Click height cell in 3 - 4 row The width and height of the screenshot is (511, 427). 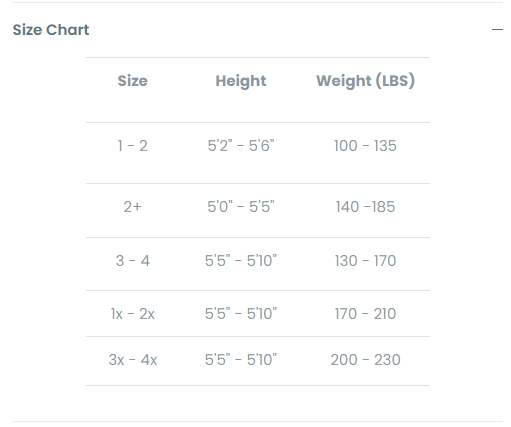coord(241,261)
